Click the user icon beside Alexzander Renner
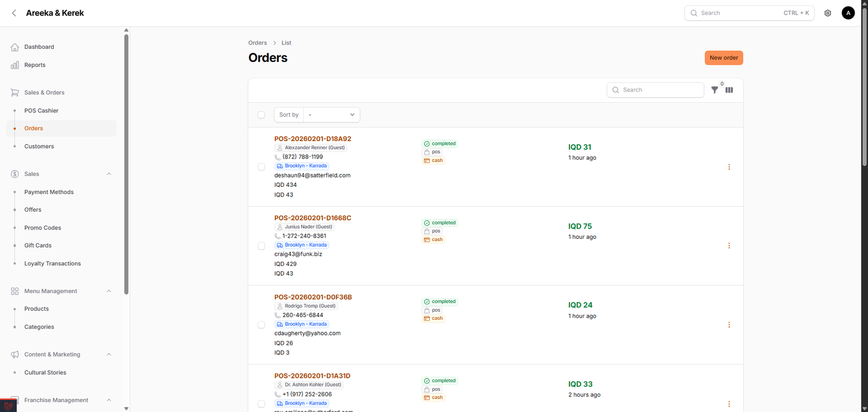 280,148
